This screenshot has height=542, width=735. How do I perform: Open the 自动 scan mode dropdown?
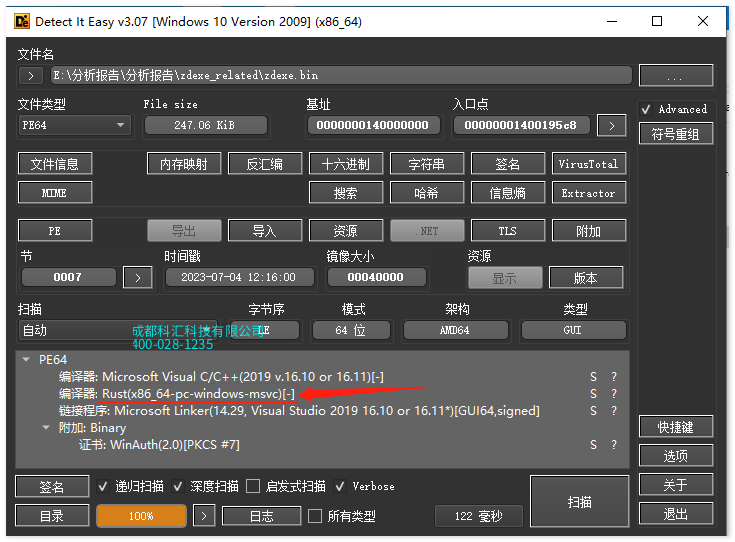118,330
